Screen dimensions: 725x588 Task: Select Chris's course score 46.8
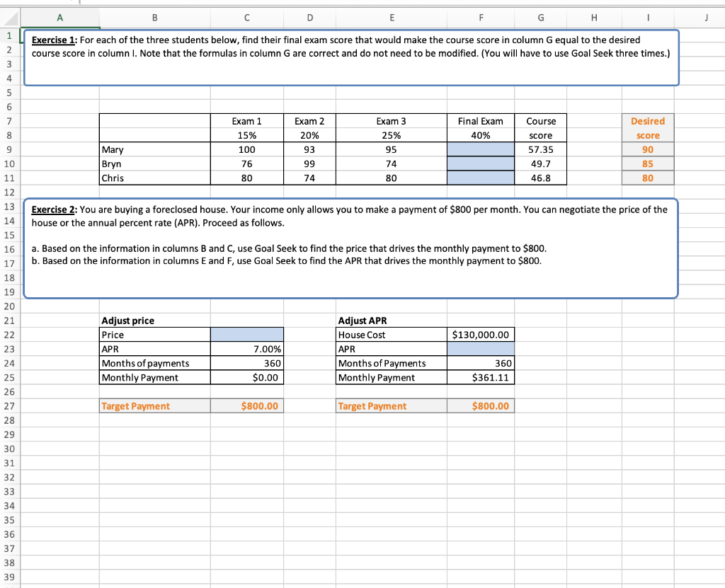coord(540,178)
